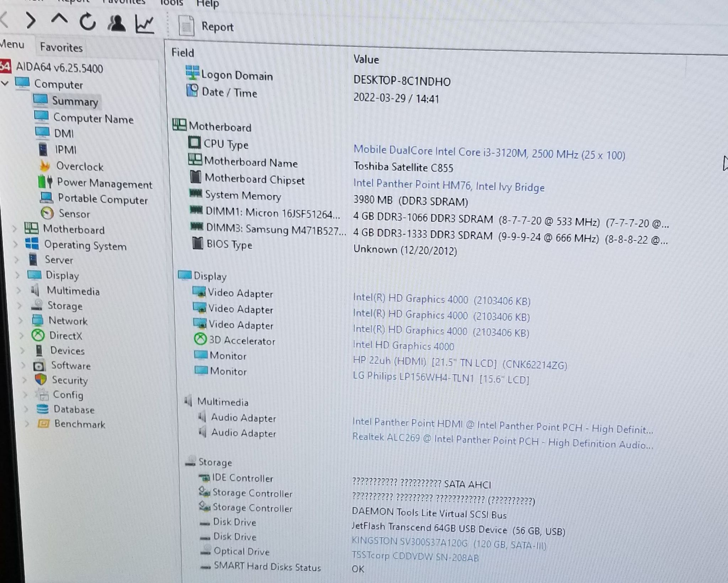The height and width of the screenshot is (583, 728).
Task: Collapse the Computer tree node
Action: click(5, 83)
